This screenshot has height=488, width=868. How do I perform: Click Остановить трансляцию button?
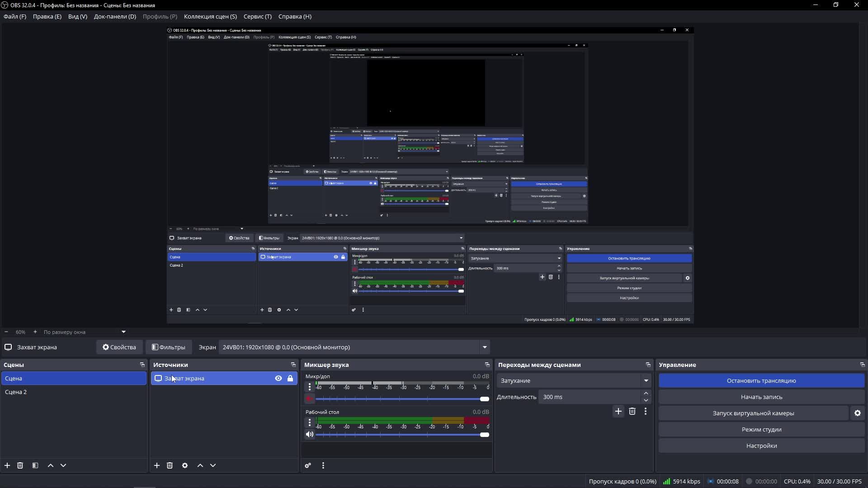click(761, 380)
